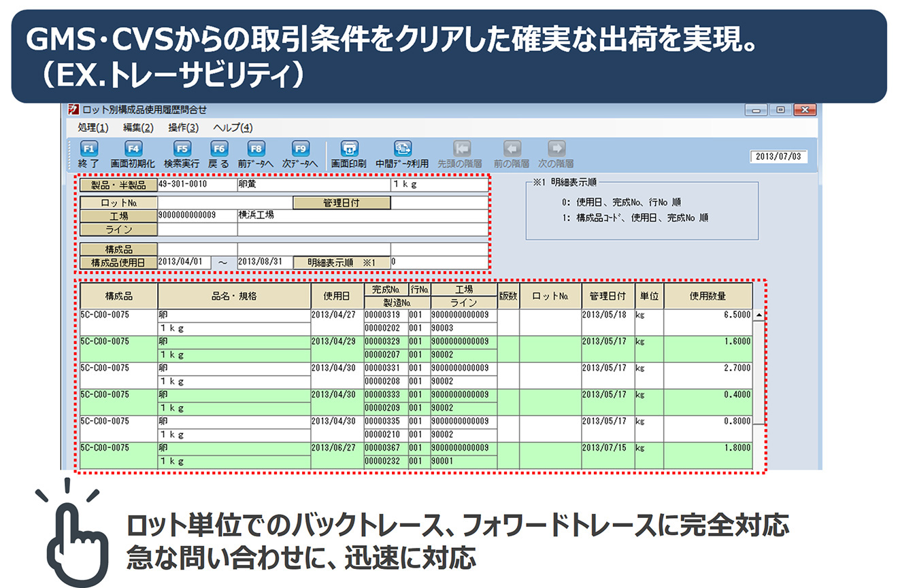Click the 構成品使用日 label button
The width and height of the screenshot is (898, 588).
click(119, 262)
